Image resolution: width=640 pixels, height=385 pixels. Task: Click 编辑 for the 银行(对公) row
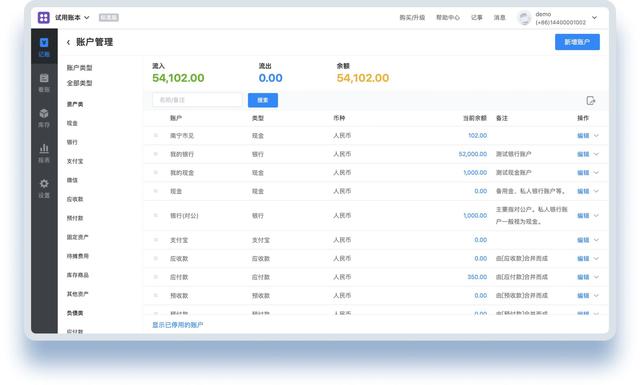(583, 216)
